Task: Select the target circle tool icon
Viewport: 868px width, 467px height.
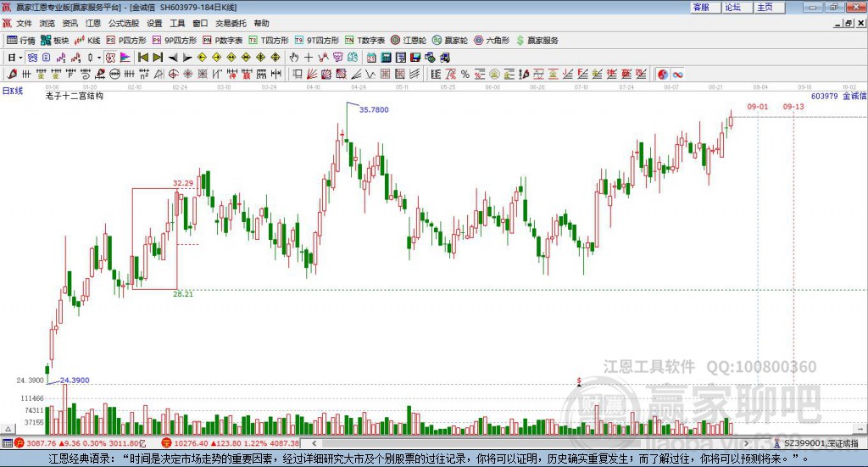Action: click(173, 74)
